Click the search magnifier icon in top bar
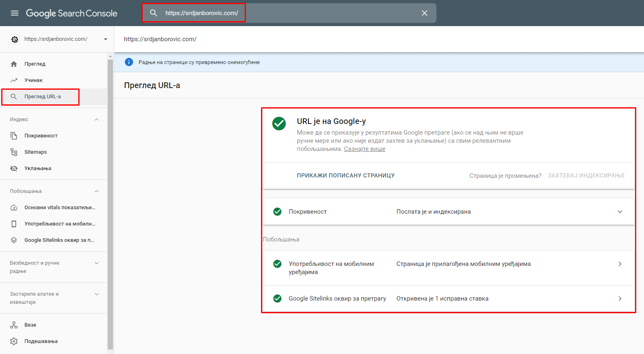The height and width of the screenshot is (354, 644). [153, 13]
